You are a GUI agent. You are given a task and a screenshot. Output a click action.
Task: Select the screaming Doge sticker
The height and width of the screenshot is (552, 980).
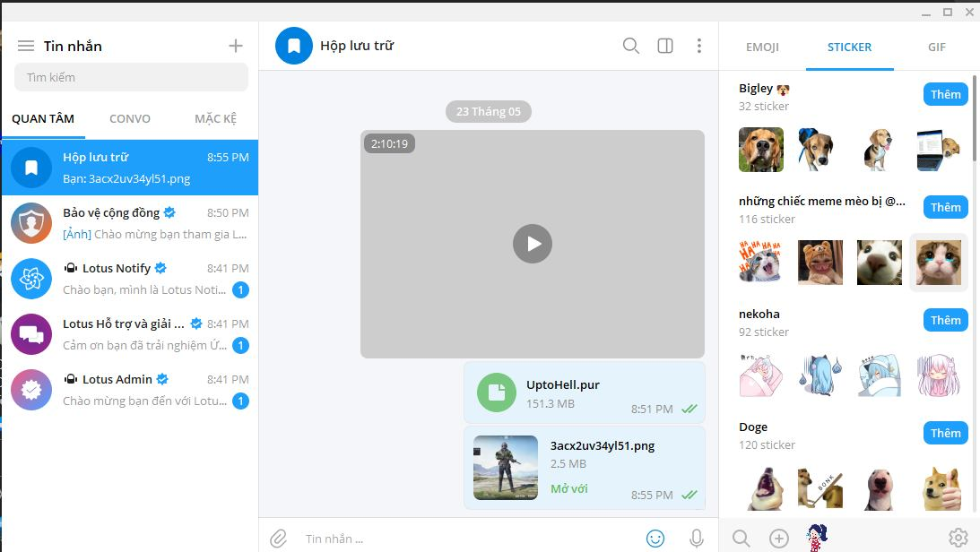click(764, 488)
